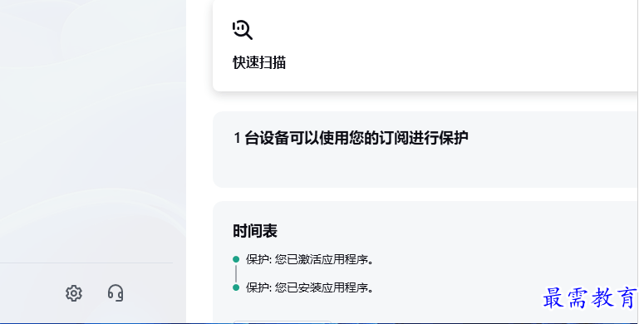Viewport: 644px width, 324px height.
Task: Click the 时间表 heading
Action: coord(255,231)
